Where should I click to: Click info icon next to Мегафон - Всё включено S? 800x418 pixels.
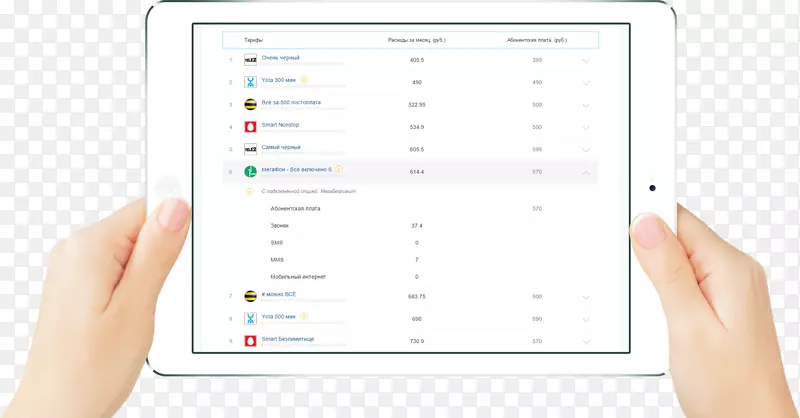(339, 169)
